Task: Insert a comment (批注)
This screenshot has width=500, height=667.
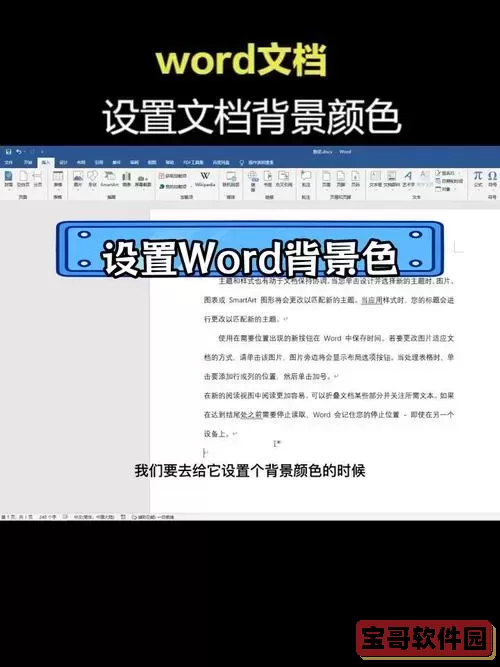Action: 306,179
